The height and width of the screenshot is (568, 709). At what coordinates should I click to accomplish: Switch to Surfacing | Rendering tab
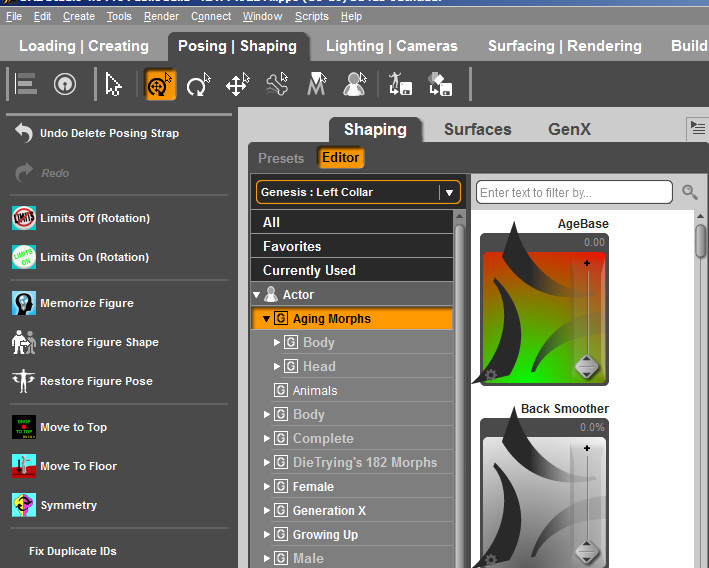pyautogui.click(x=565, y=46)
